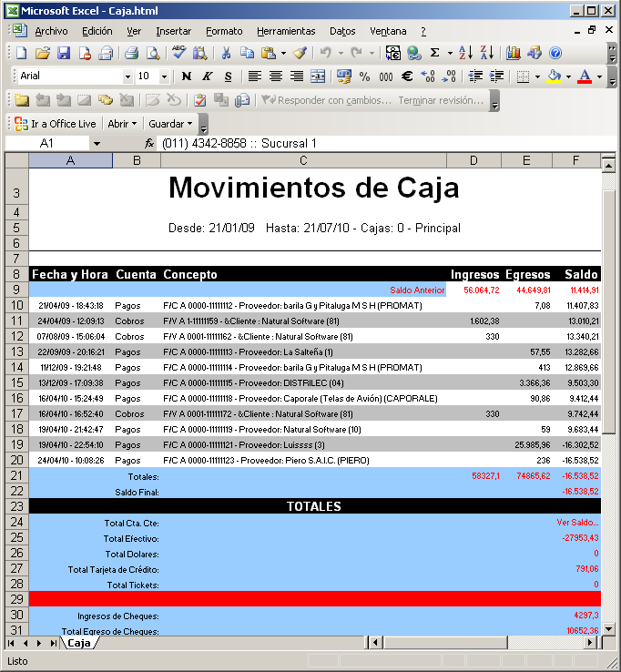Click the Undo arrow
The height and width of the screenshot is (672, 621).
click(x=326, y=53)
